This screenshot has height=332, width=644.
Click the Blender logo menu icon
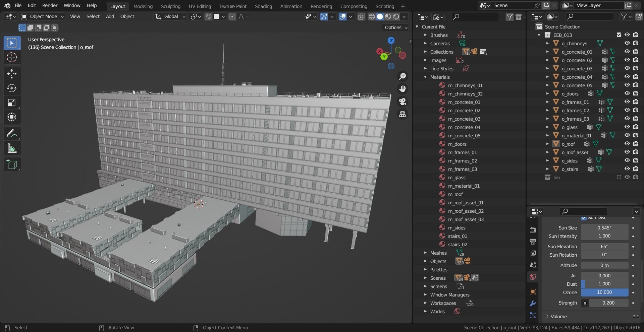point(7,6)
